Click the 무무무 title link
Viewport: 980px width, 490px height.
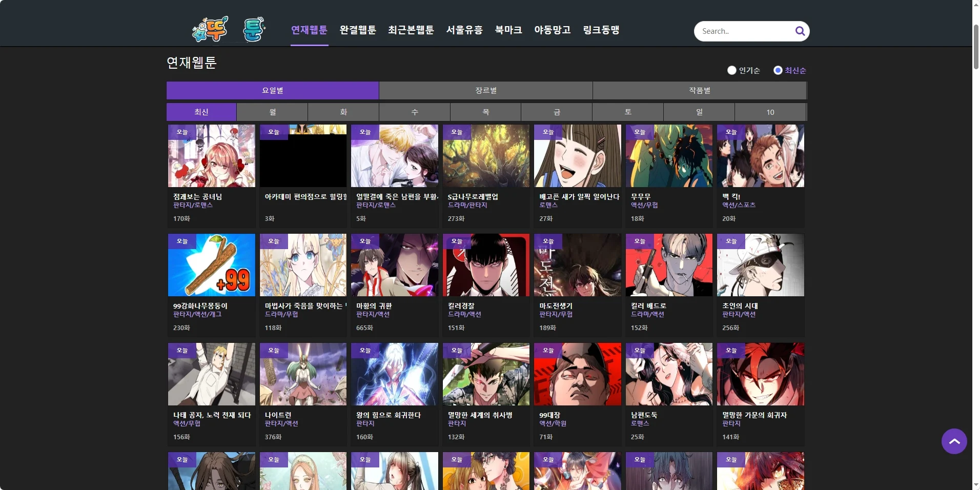point(641,196)
